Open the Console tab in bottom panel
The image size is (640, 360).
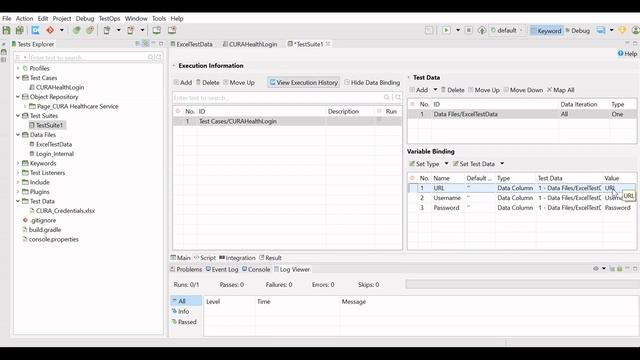256,269
